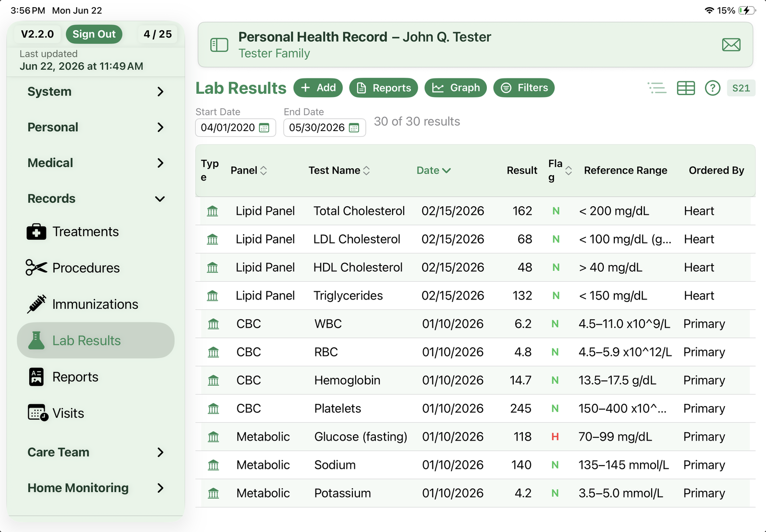
Task: Switch to table grid view icon
Action: [x=686, y=88]
